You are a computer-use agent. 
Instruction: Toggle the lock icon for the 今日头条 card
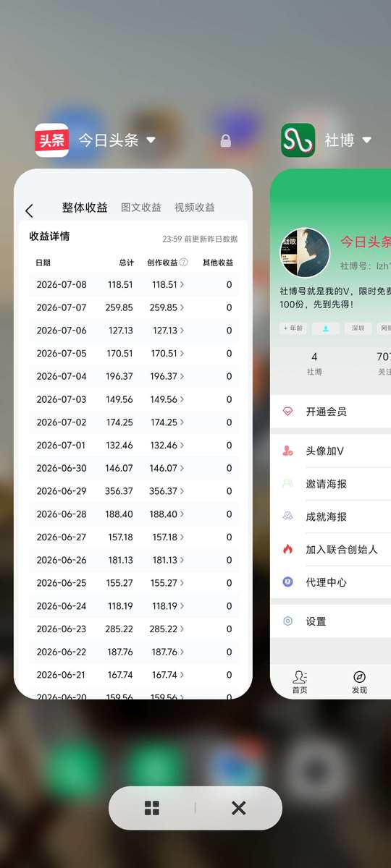[x=225, y=140]
